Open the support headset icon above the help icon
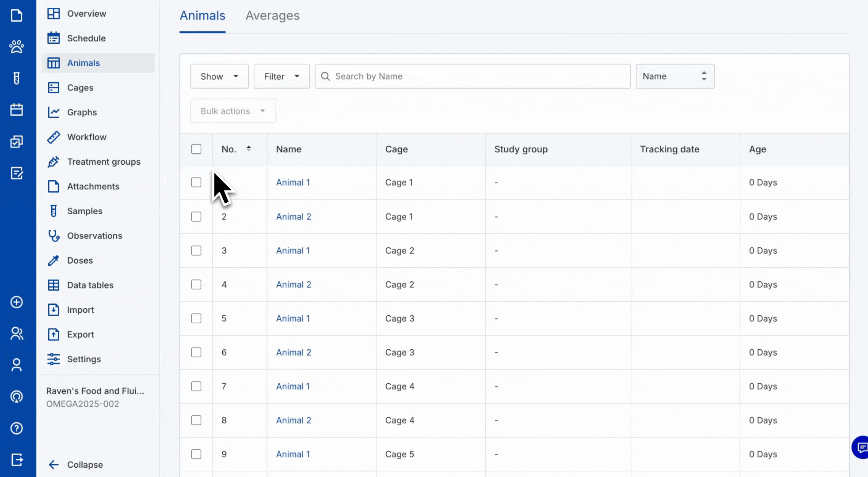 click(17, 397)
